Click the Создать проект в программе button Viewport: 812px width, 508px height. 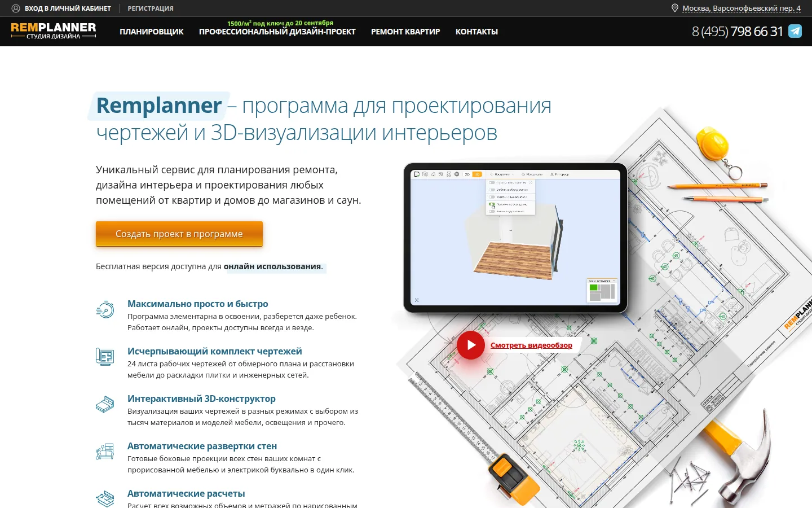179,234
